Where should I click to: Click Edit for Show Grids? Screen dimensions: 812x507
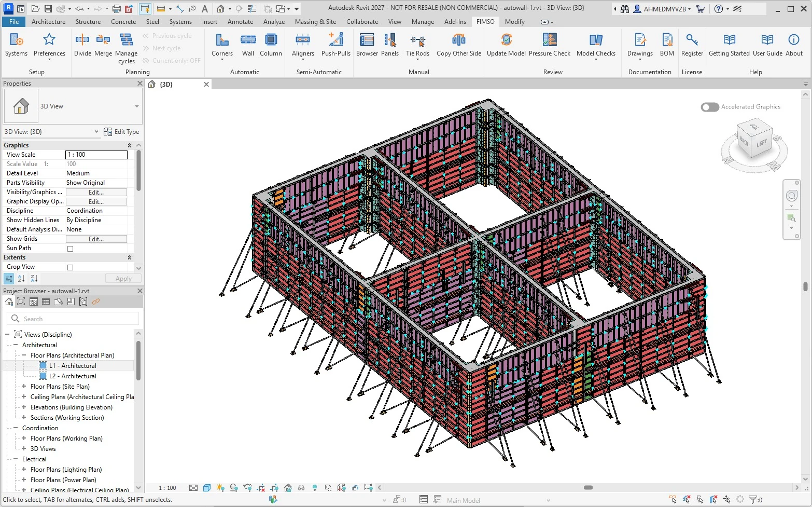tap(96, 239)
